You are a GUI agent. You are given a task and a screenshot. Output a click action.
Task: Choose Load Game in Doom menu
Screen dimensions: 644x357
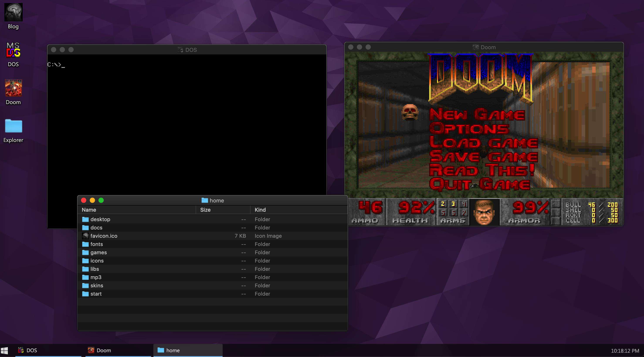[x=483, y=142]
